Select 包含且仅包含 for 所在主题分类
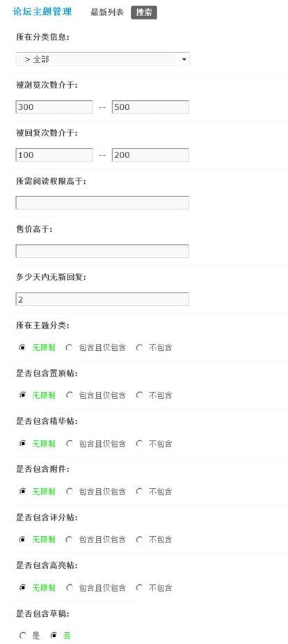This screenshot has height=644, width=288. pyautogui.click(x=70, y=347)
